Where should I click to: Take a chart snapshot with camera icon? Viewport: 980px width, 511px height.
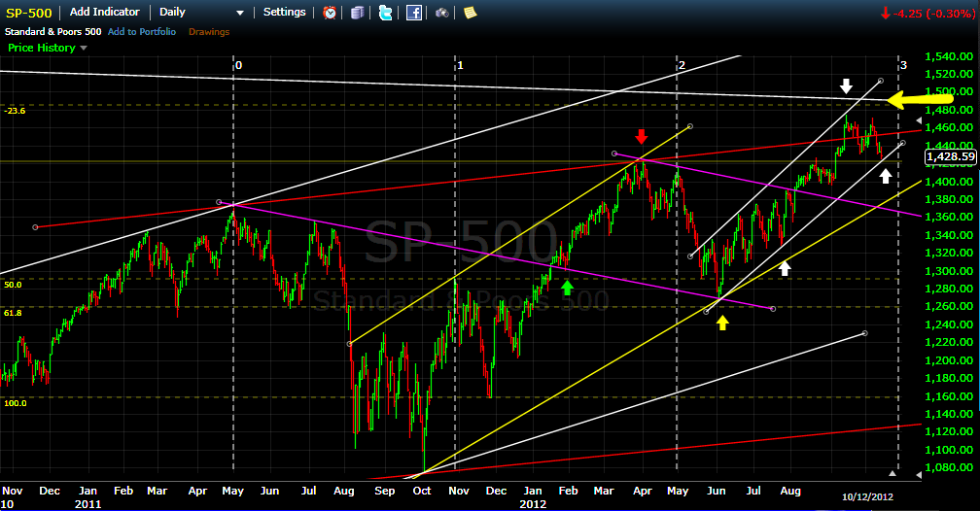click(x=441, y=13)
